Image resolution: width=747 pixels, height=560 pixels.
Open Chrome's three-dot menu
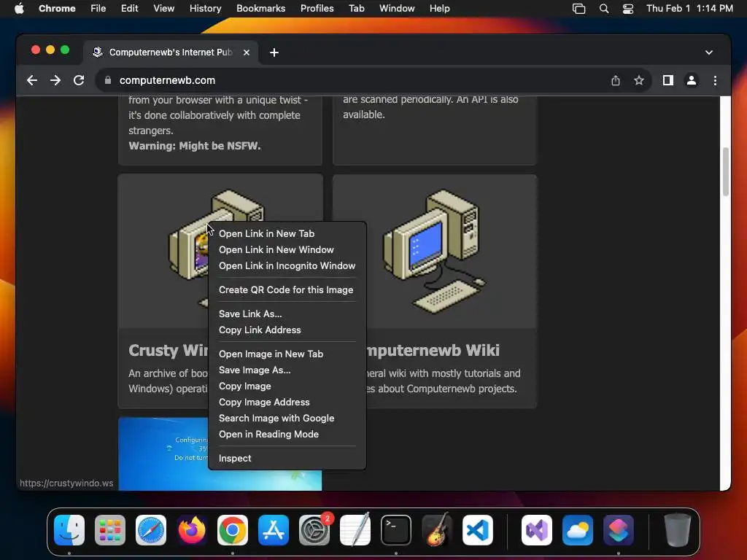[715, 80]
